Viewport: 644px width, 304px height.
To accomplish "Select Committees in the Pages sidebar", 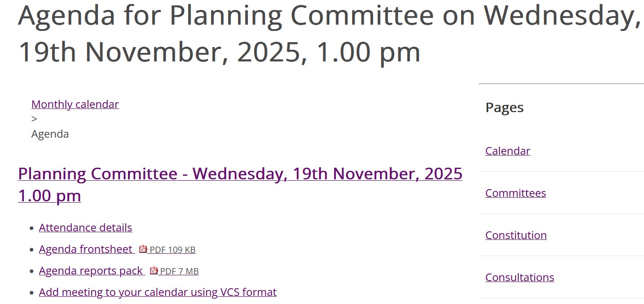I will 516,193.
